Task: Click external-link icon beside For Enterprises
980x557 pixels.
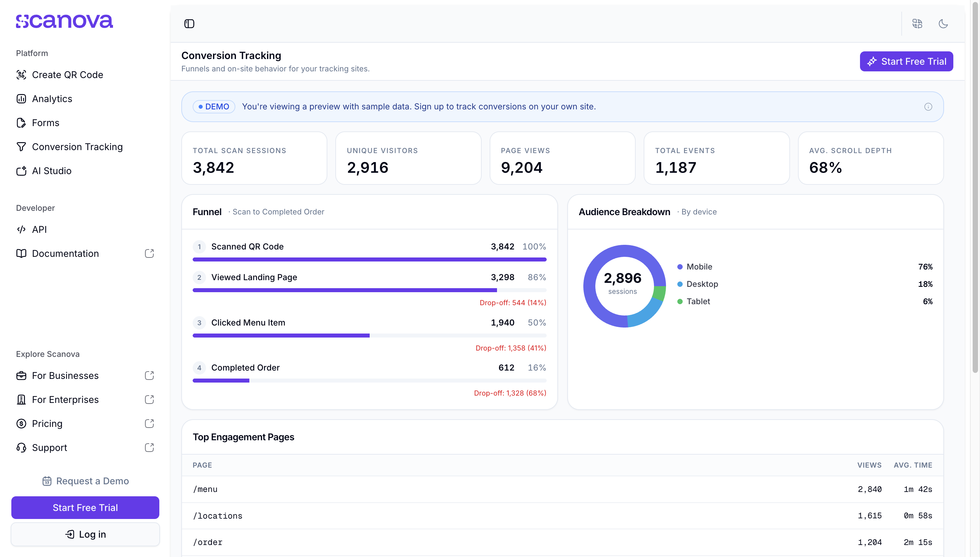Action: (149, 400)
